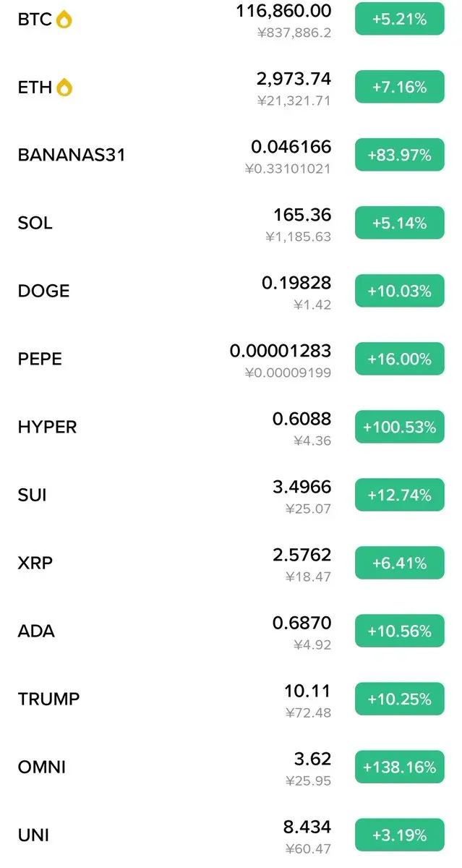Open the BTC market row
The image size is (462, 868).
click(x=231, y=20)
